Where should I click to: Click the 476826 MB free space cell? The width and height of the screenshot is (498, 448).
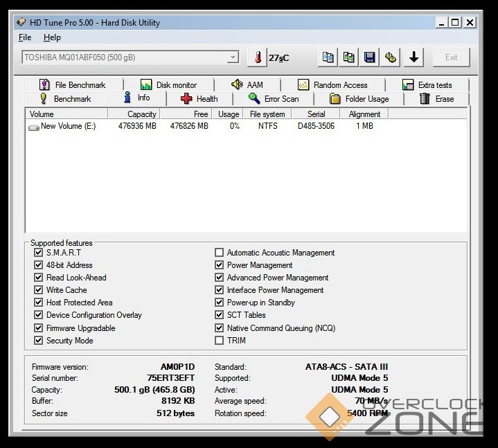tap(189, 126)
